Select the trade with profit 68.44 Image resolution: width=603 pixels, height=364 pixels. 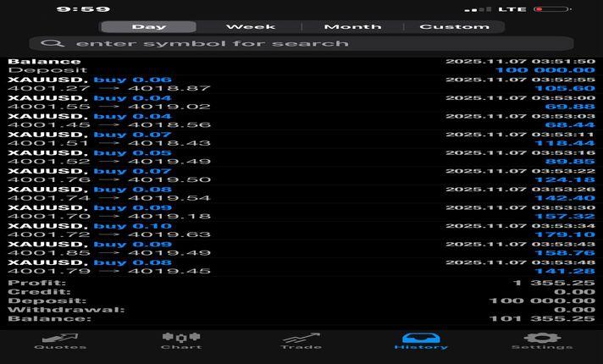[x=301, y=120]
